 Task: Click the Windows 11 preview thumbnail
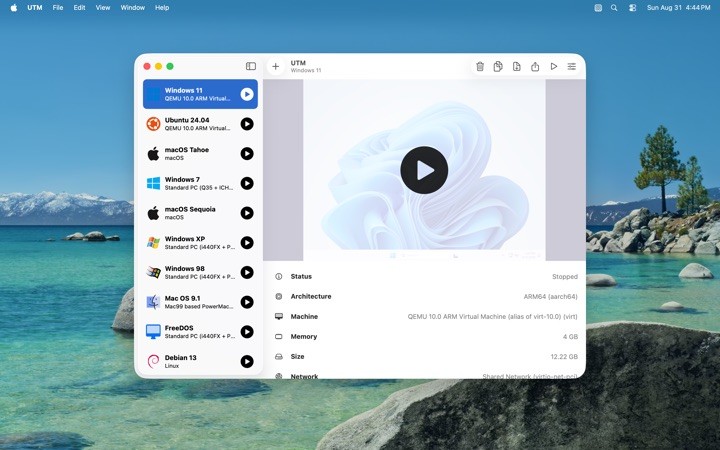424,170
